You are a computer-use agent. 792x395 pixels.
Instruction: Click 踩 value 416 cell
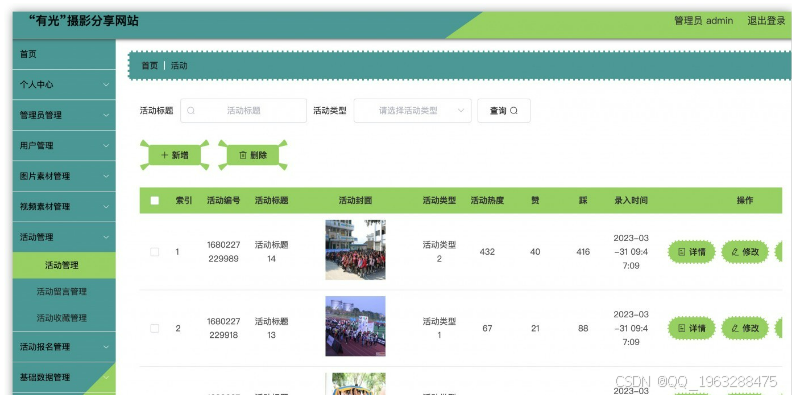point(583,252)
